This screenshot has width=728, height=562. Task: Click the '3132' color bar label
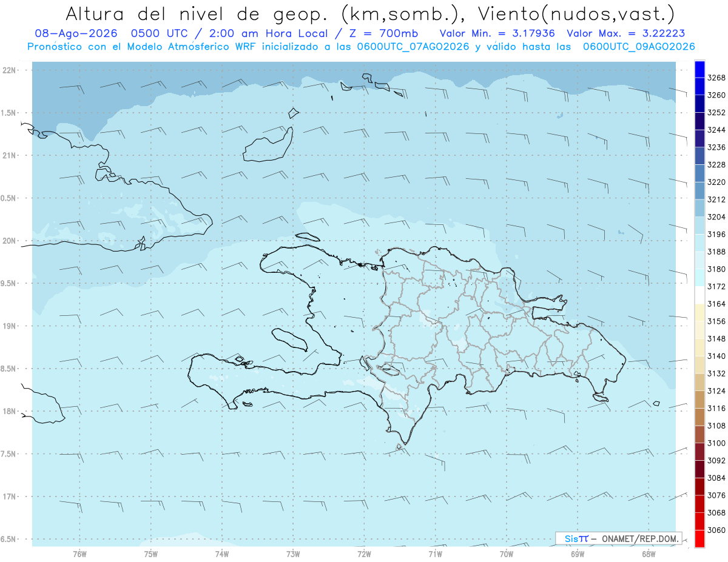click(x=716, y=373)
